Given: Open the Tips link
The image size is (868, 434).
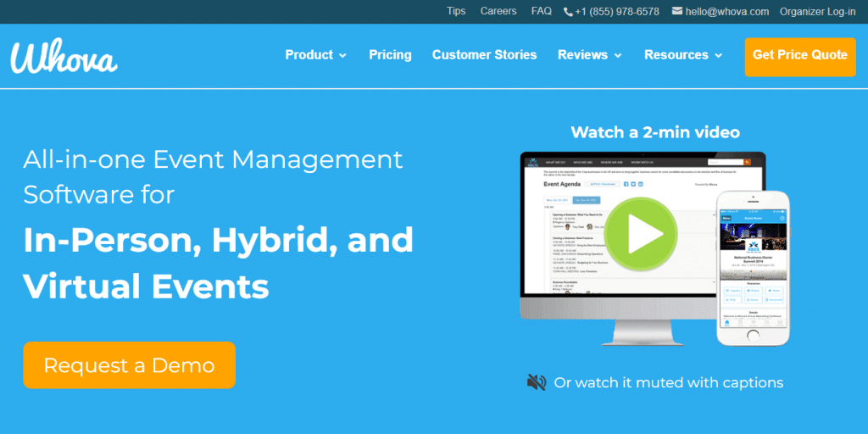Looking at the screenshot, I should 456,11.
